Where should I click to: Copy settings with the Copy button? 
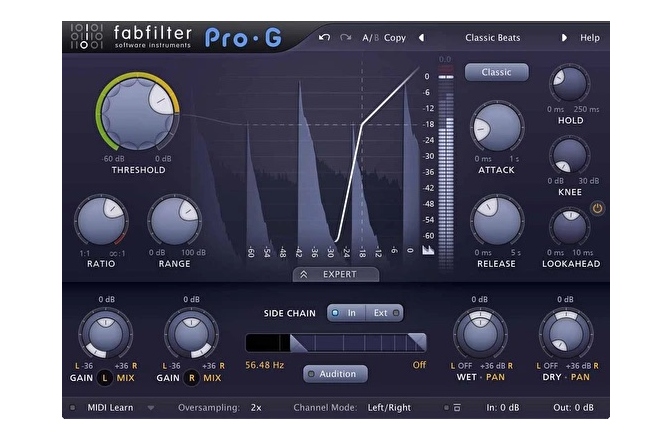point(395,38)
